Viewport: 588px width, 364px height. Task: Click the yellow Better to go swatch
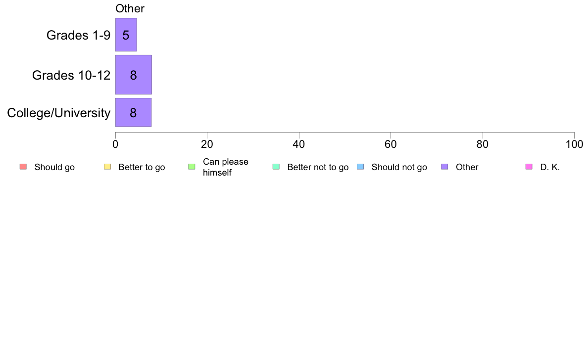[x=107, y=167]
